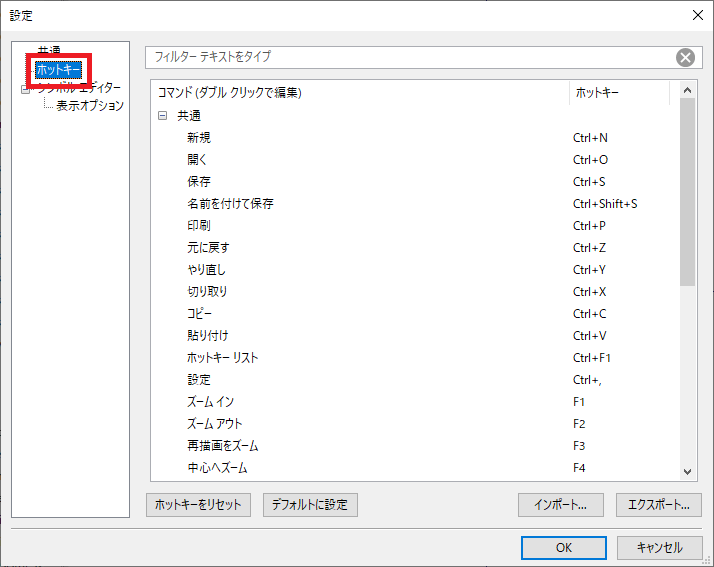The width and height of the screenshot is (714, 567).
Task: Select ホットキー in the left tree
Action: click(x=58, y=70)
